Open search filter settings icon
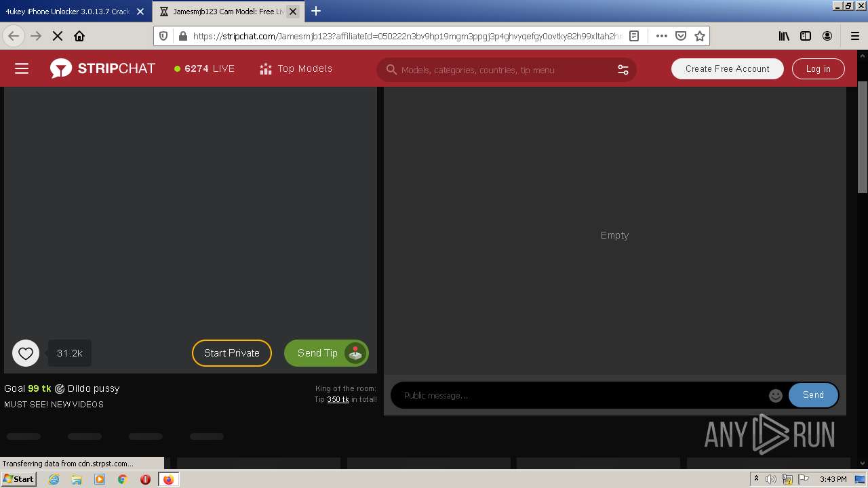 click(623, 70)
